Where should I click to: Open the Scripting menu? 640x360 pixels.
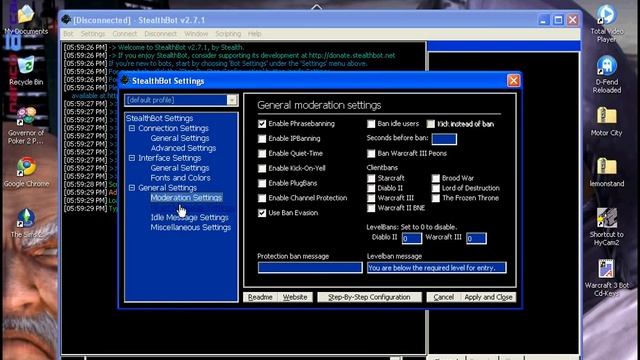(228, 34)
